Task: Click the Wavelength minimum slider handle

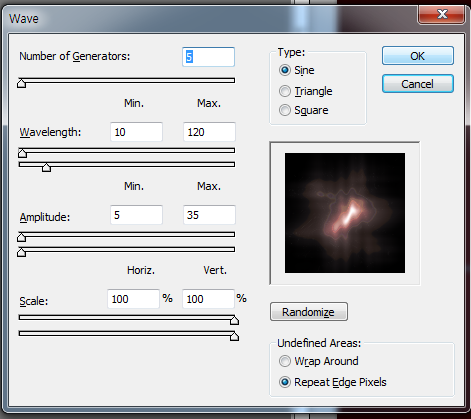Action: pos(22,153)
